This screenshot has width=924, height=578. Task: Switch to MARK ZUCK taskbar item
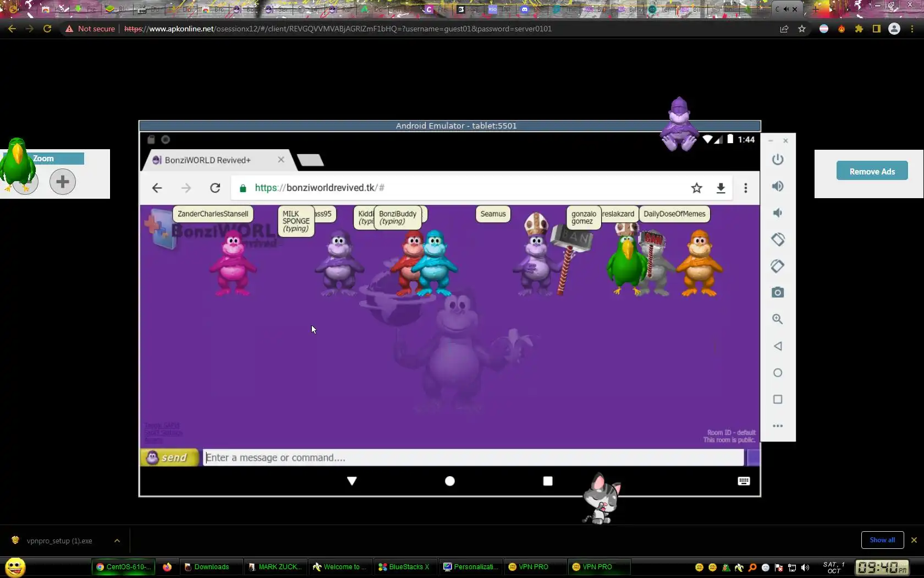pyautogui.click(x=275, y=567)
